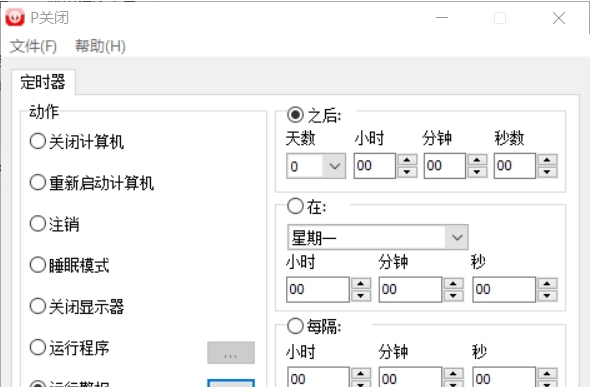The height and width of the screenshot is (387, 593).
Task: Open the 文件(F) menu
Action: pyautogui.click(x=33, y=46)
